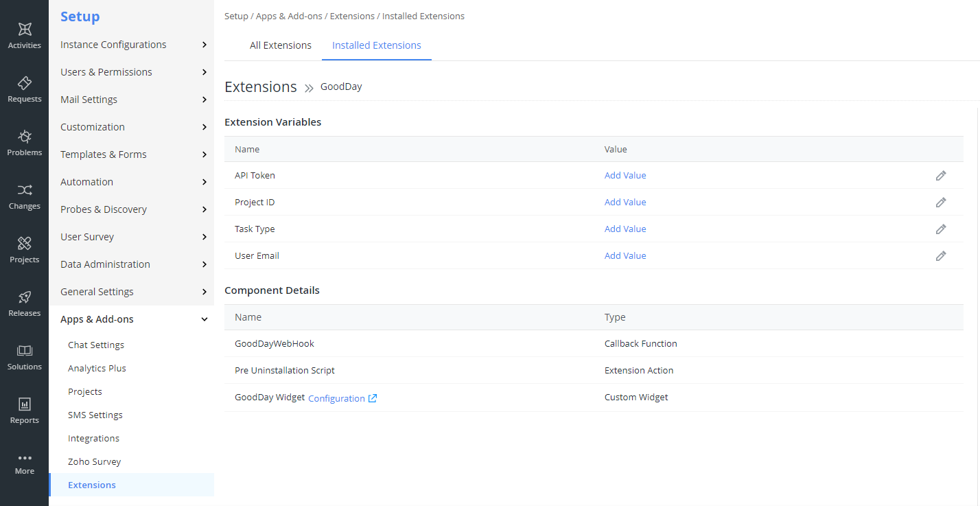Open the Activities module icon
The height and width of the screenshot is (506, 980).
click(25, 30)
